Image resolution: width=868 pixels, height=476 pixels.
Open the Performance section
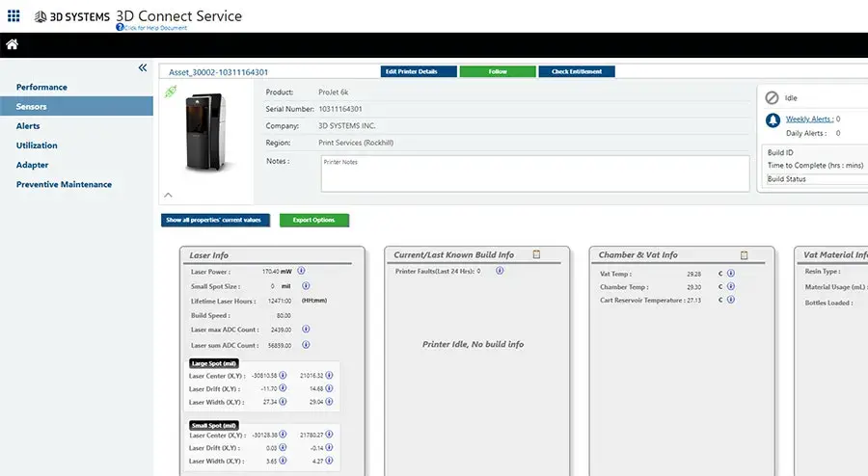click(x=41, y=87)
